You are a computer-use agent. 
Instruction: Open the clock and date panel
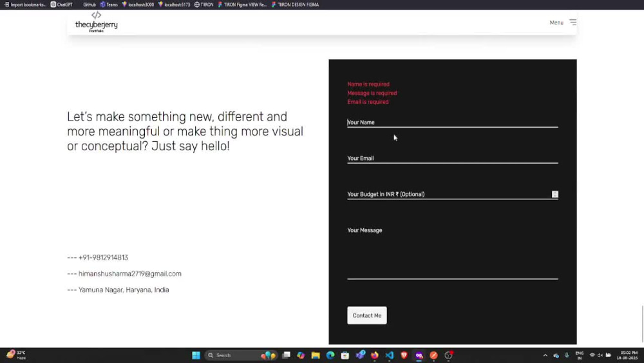click(629, 356)
